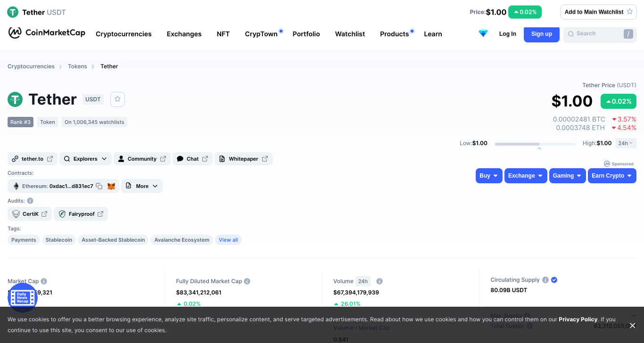The height and width of the screenshot is (343, 644).
Task: Open the Daily News Recap widget
Action: [x=23, y=298]
